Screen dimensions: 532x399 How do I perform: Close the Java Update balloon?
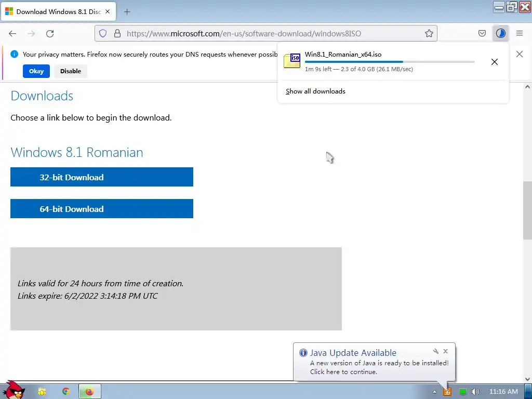(x=445, y=351)
